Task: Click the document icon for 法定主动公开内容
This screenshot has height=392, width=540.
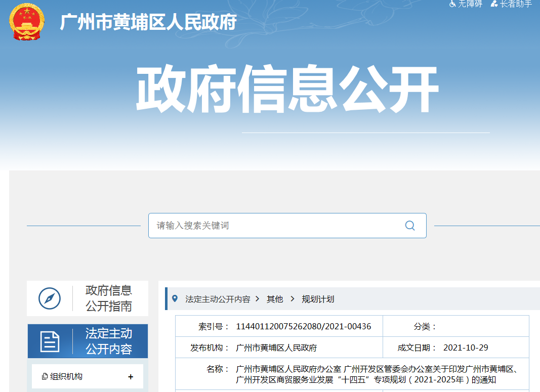Action: pyautogui.click(x=50, y=341)
